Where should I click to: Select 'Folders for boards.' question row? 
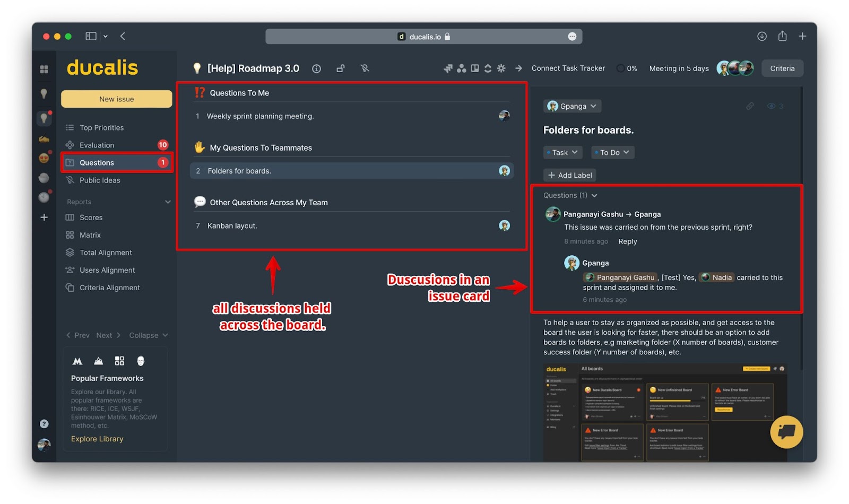click(x=351, y=171)
